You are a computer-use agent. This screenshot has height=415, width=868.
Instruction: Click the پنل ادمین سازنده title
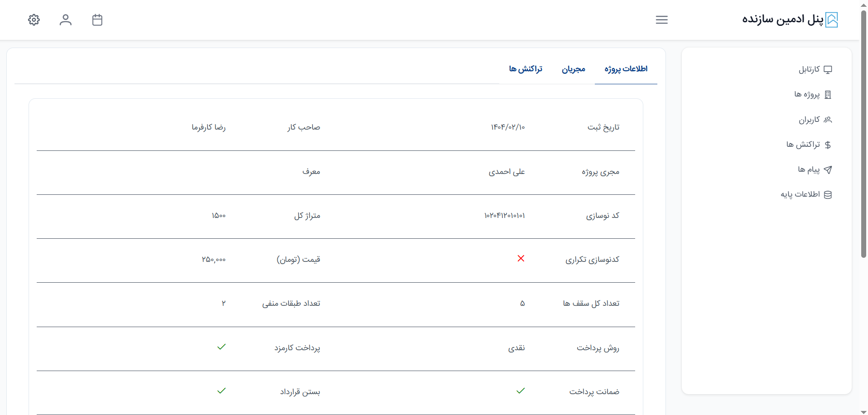(782, 19)
